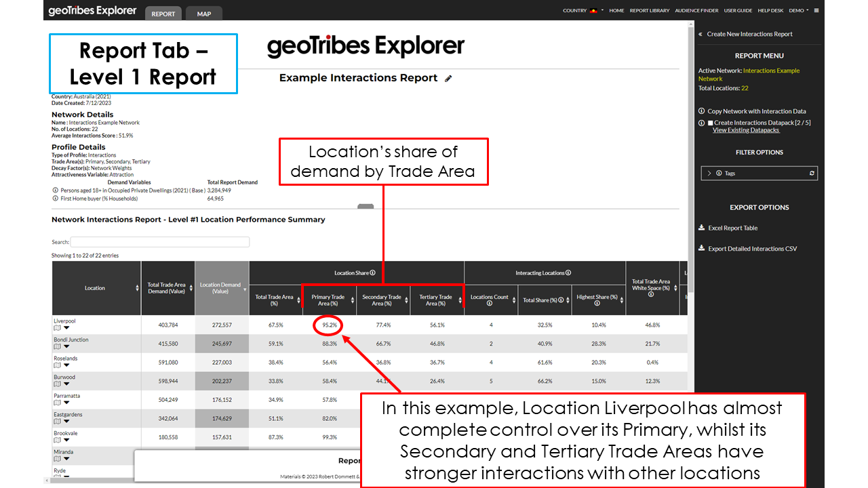Sort by Secondary Trade Area (%) header
Viewport: 868px width, 488px height.
(x=382, y=300)
